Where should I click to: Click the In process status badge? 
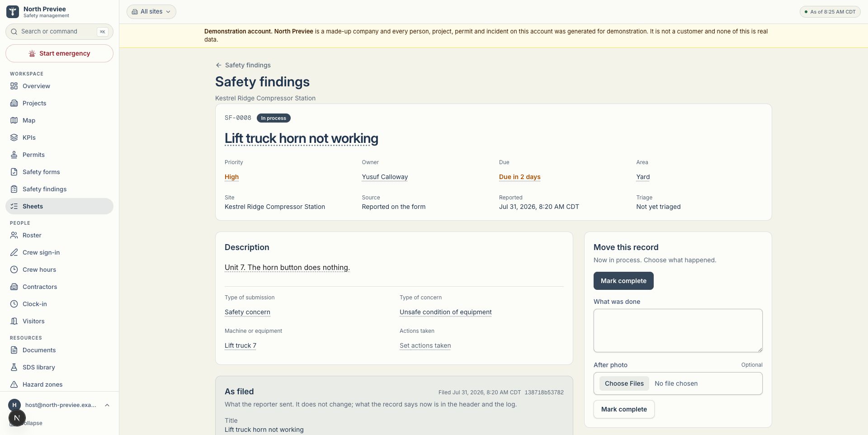tap(274, 118)
